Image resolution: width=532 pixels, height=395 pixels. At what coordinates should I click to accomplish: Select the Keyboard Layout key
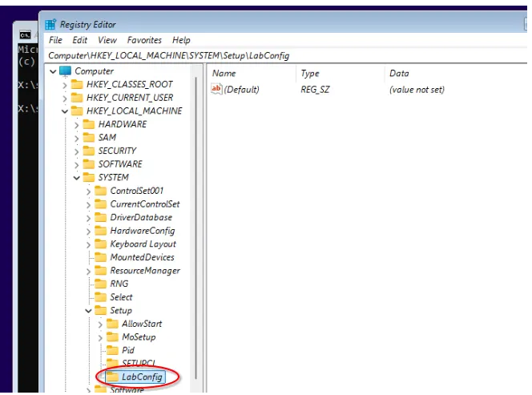[143, 244]
